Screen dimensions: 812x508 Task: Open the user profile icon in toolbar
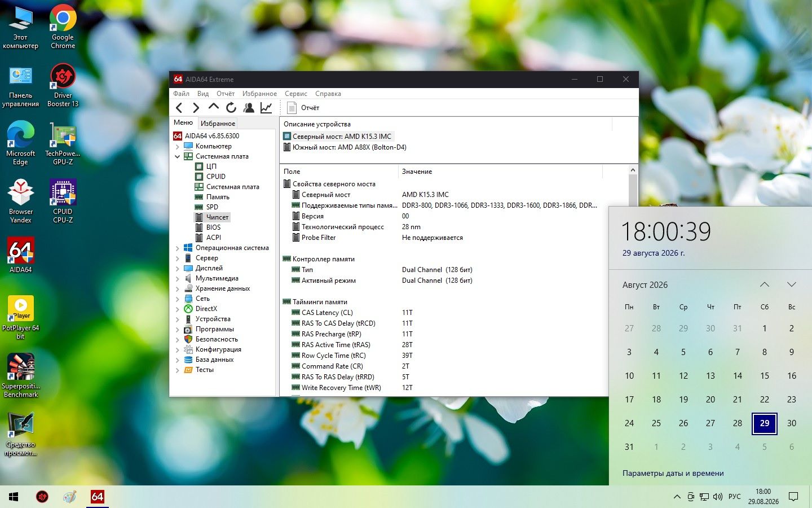(249, 107)
